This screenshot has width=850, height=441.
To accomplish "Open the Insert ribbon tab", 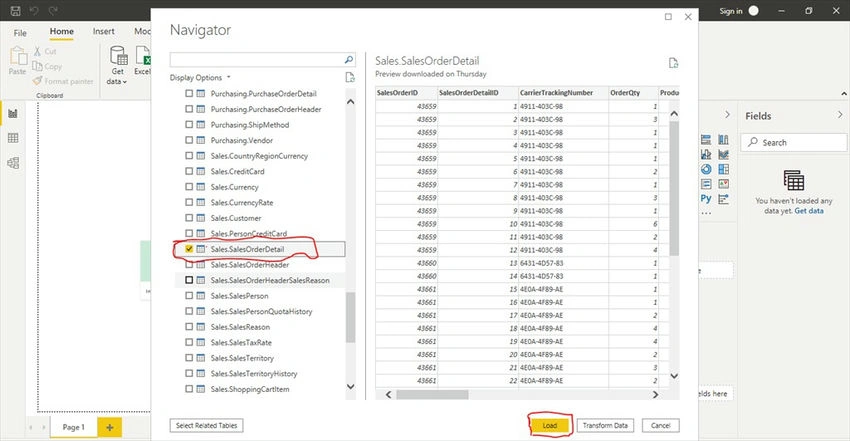I will pyautogui.click(x=104, y=31).
